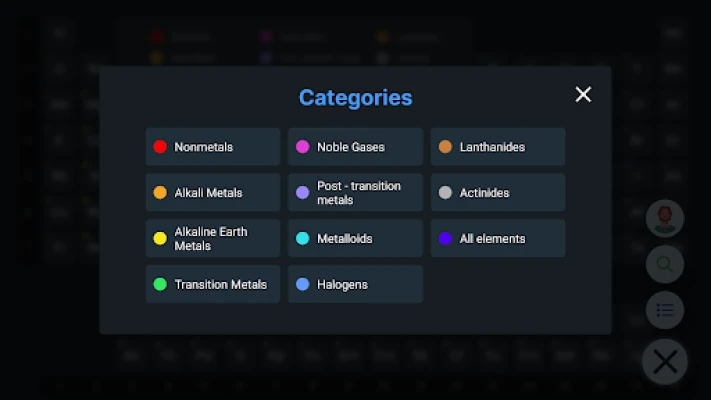Tap the green magnifier search icon
The image size is (711, 400).
pyautogui.click(x=665, y=264)
